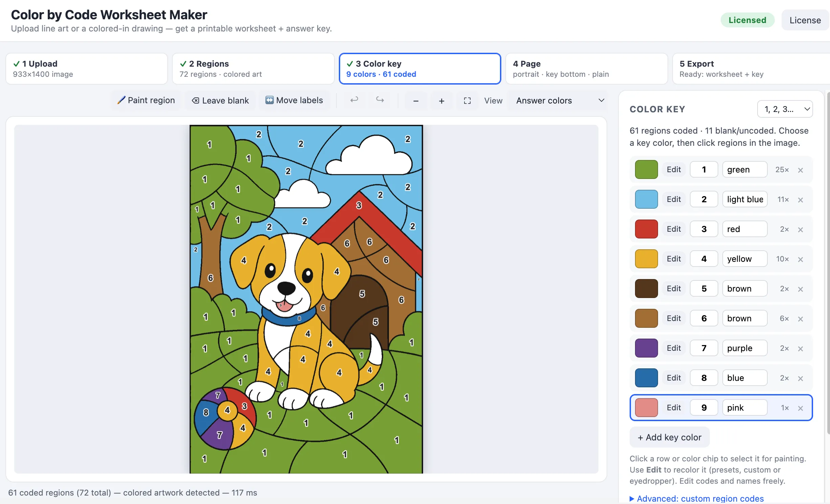Remove the green key color row
Viewport: 830px width, 504px height.
pyautogui.click(x=801, y=170)
